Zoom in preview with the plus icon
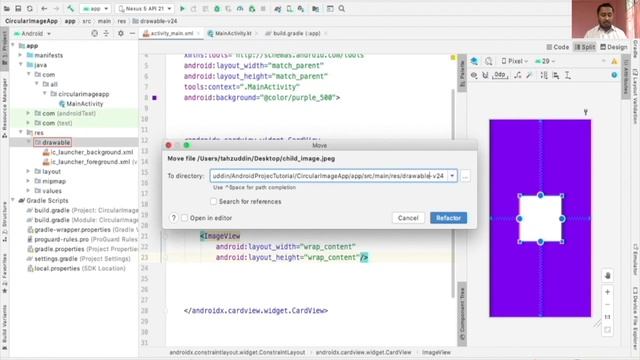Image resolution: width=640 pixels, height=360 pixels. click(607, 292)
